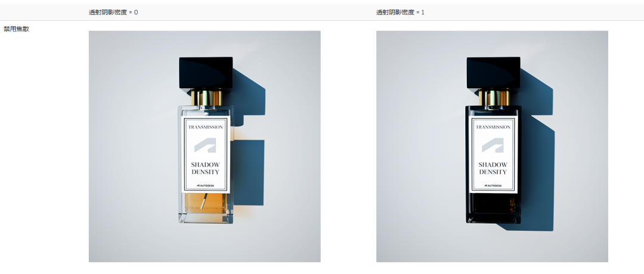Click 'SHADOW DENSITY' text on left bottle
Image resolution: width=644 pixels, height=274 pixels.
click(x=205, y=168)
